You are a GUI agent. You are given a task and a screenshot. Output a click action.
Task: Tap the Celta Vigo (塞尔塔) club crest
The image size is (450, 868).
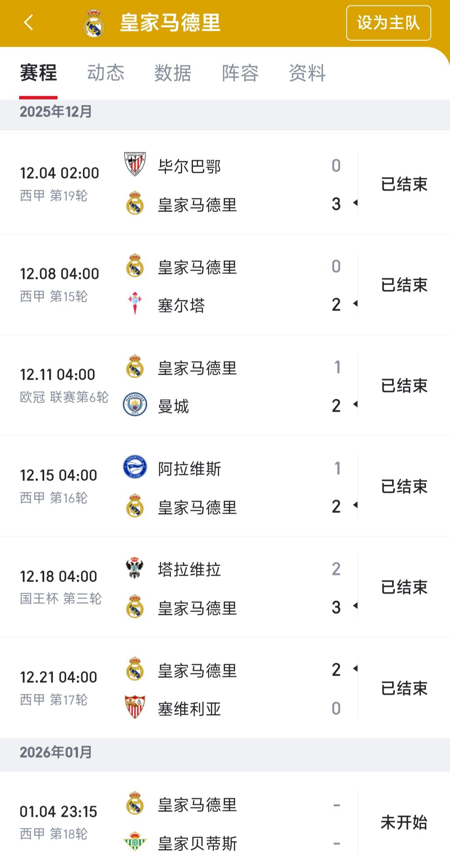(135, 303)
